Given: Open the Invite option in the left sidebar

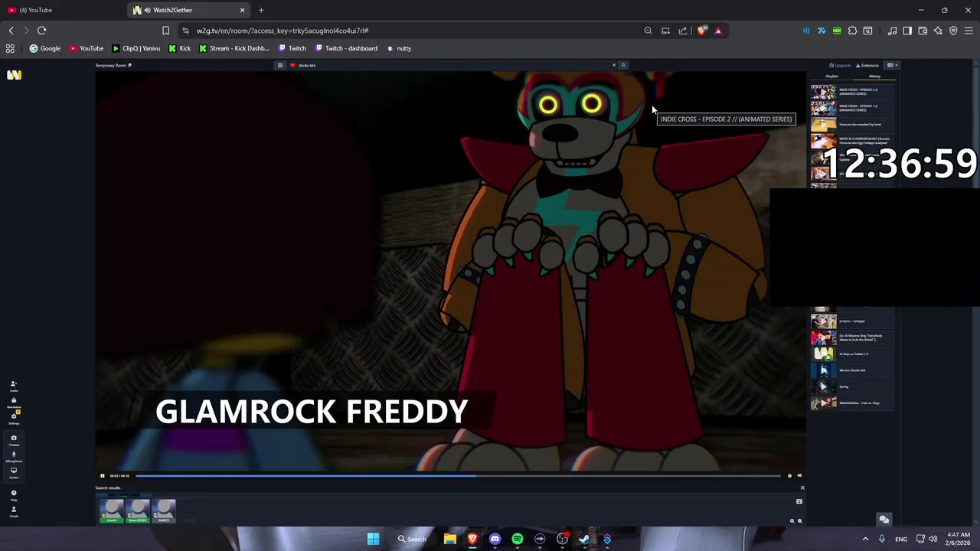Looking at the screenshot, I should [x=13, y=386].
